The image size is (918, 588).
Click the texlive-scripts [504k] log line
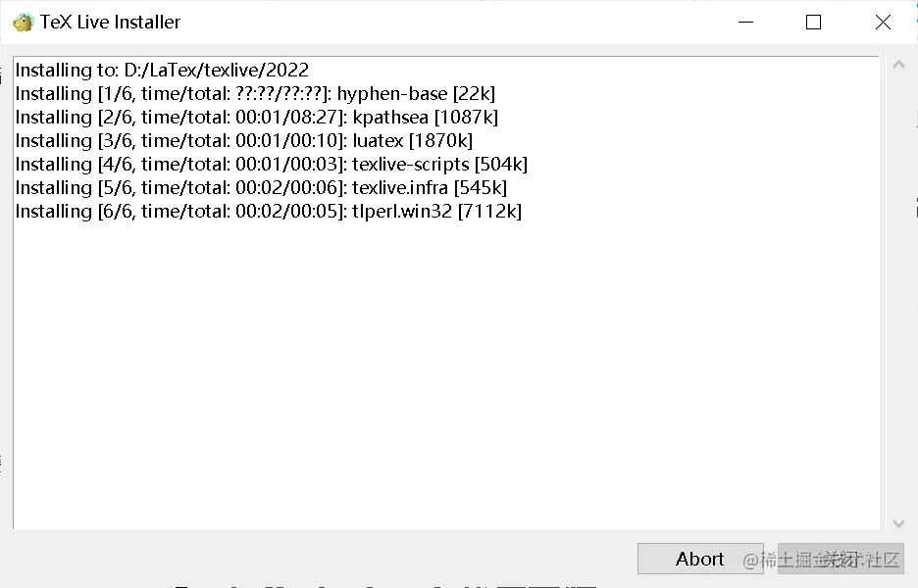(x=439, y=165)
